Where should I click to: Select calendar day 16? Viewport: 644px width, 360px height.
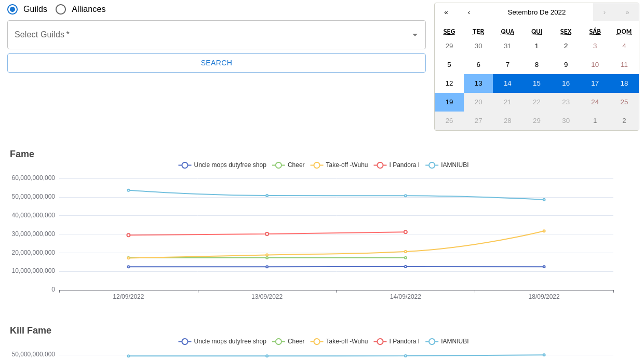[566, 84]
